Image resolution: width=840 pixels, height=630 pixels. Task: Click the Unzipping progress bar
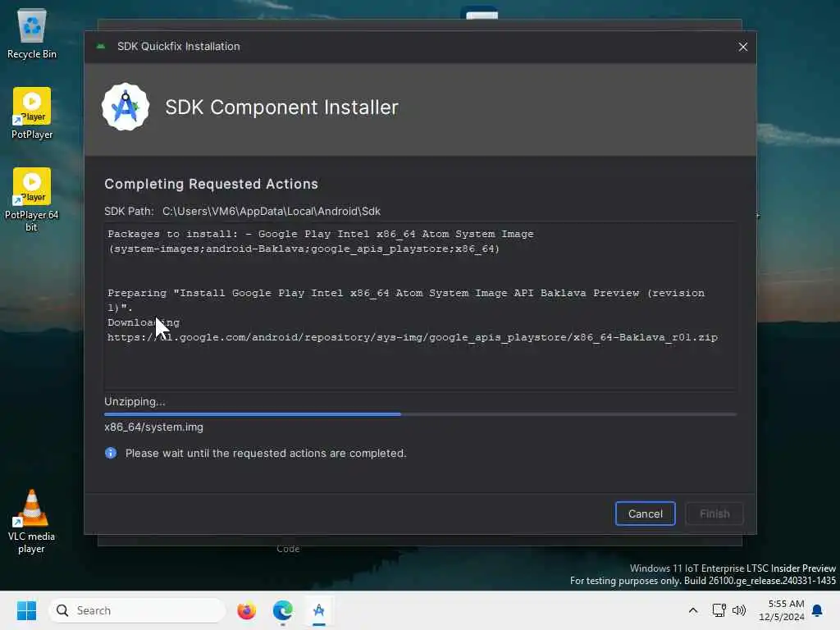[x=421, y=414]
